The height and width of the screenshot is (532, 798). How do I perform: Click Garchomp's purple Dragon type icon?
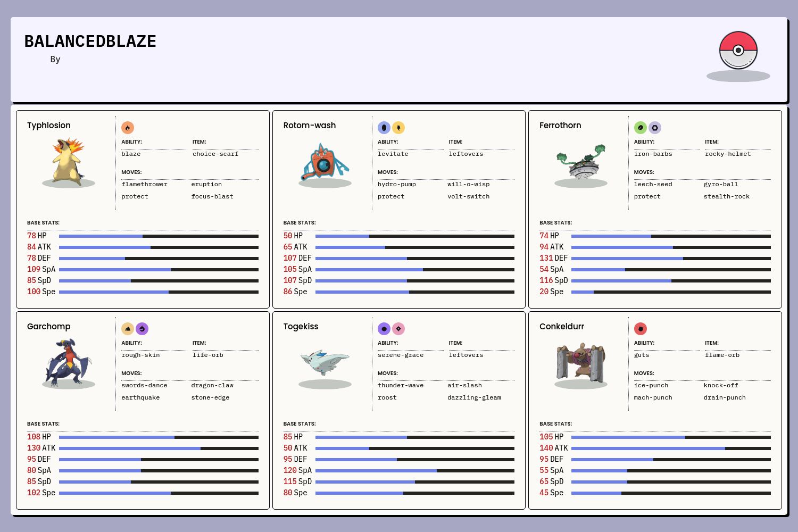[x=142, y=329]
